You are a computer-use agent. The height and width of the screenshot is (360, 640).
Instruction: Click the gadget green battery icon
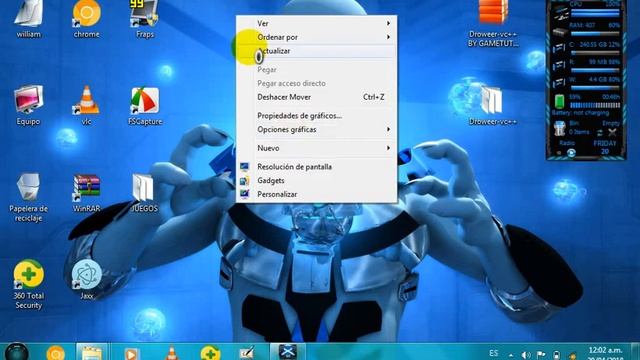pos(560,101)
